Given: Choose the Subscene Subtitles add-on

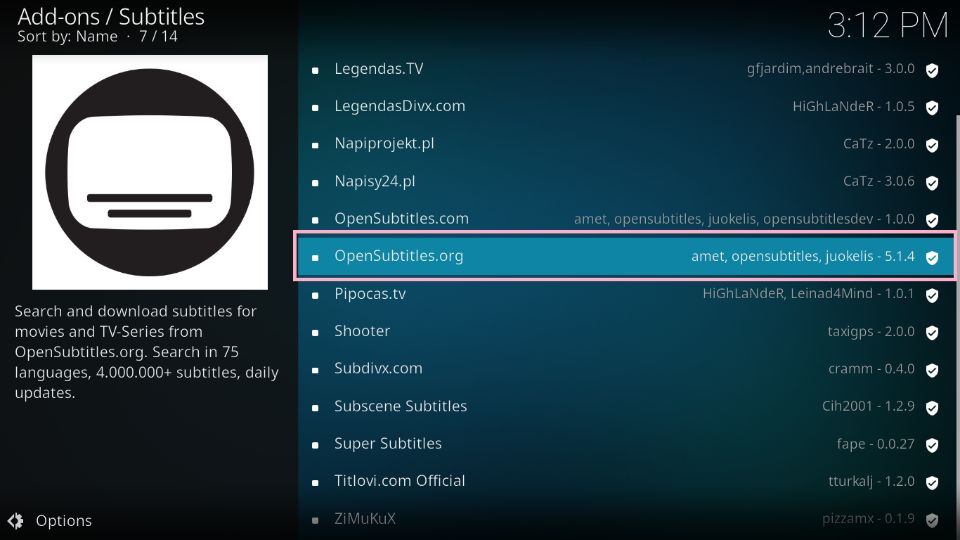Looking at the screenshot, I should [626, 407].
